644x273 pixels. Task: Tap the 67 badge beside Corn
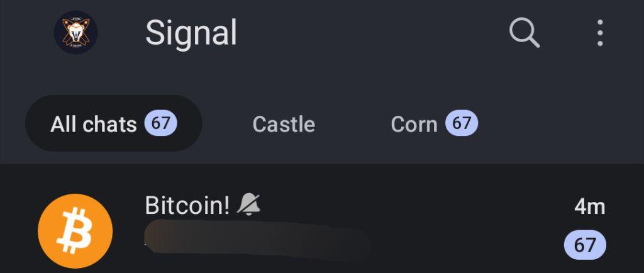462,123
